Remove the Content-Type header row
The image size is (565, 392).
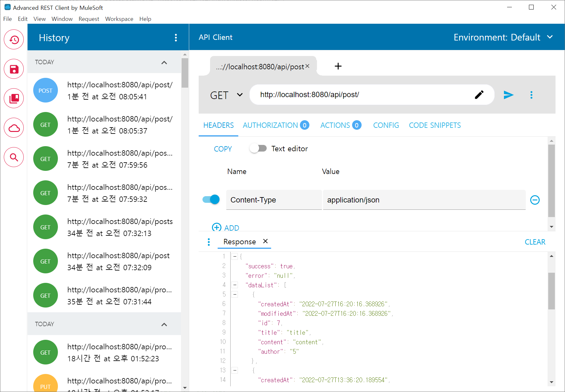tap(535, 200)
